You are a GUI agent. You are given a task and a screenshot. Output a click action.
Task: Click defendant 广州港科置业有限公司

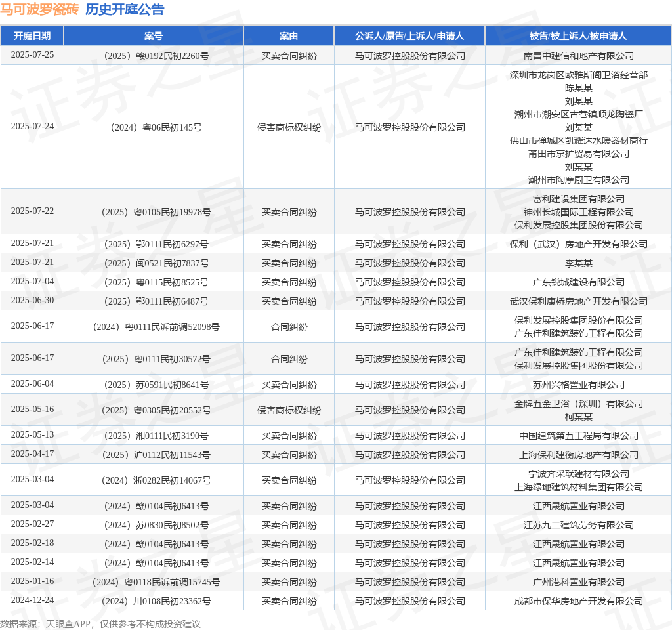coord(579,582)
